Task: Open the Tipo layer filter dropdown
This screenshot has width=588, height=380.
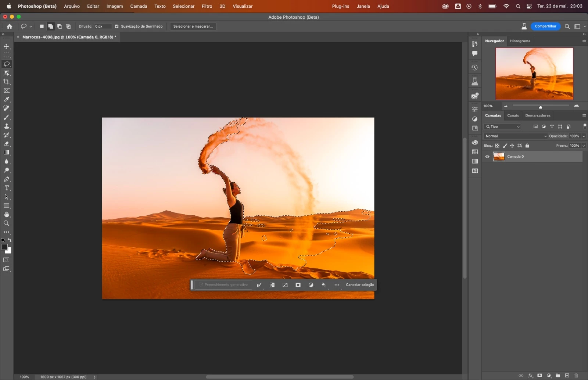Action: coord(503,126)
